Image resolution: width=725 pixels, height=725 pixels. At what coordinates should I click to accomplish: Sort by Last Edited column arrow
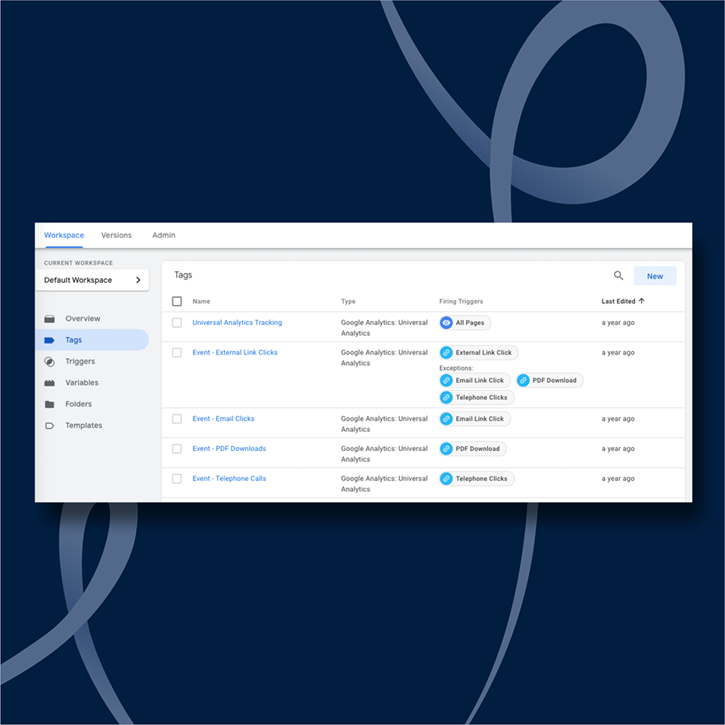tap(641, 301)
